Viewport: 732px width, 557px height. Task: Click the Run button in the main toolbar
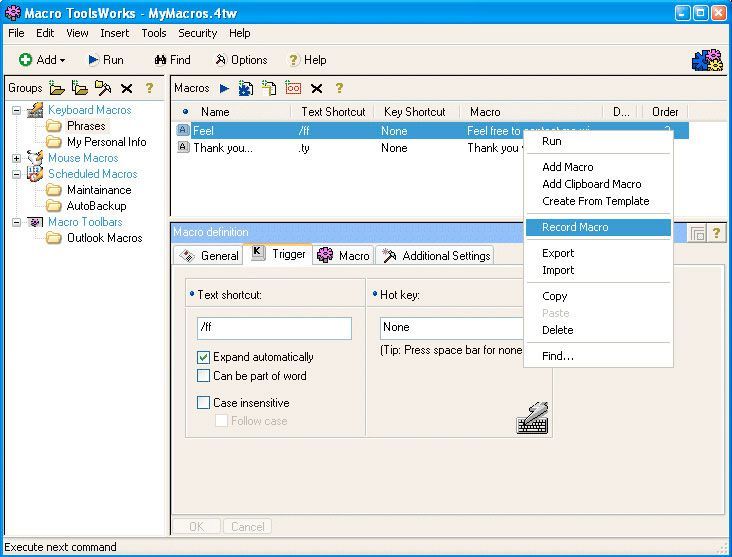(106, 60)
